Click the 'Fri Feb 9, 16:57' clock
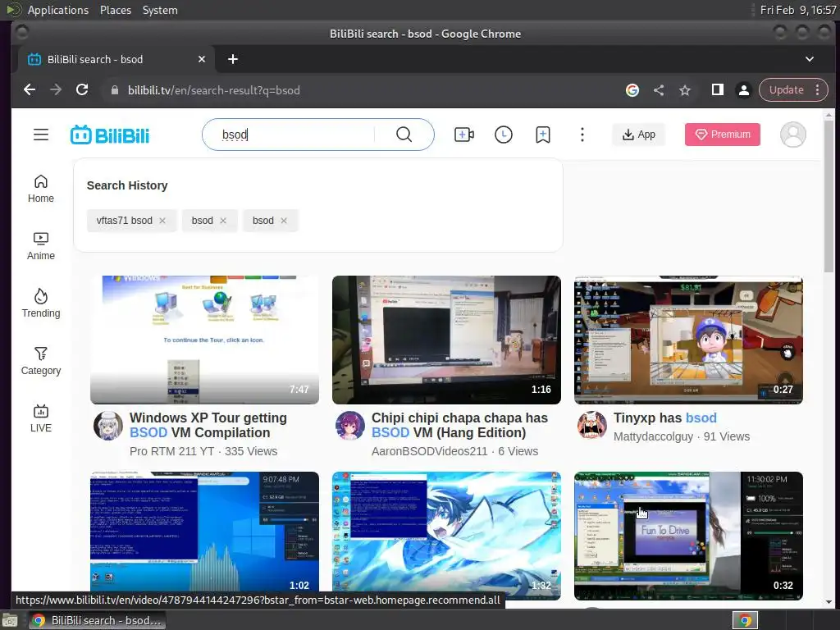840x630 pixels. tap(797, 10)
